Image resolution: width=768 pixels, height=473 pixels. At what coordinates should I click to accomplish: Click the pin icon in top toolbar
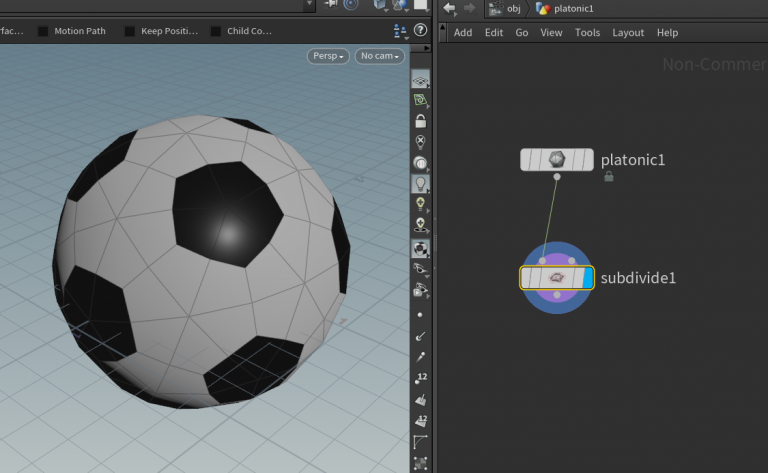(331, 4)
